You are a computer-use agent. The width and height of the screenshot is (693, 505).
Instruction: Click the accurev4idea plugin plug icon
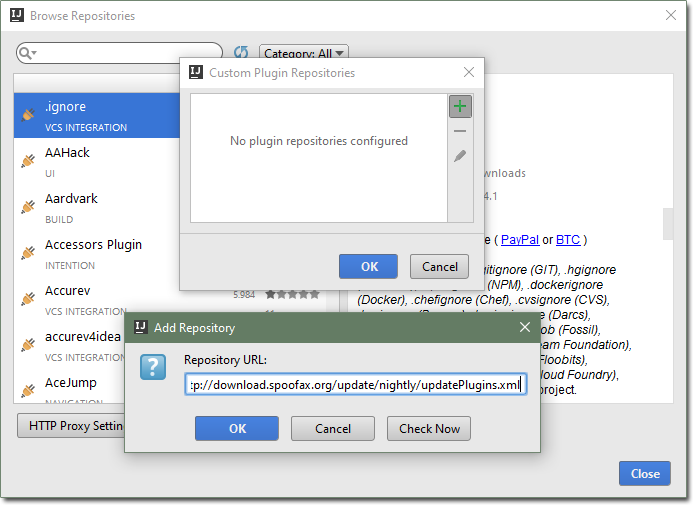coord(28,345)
